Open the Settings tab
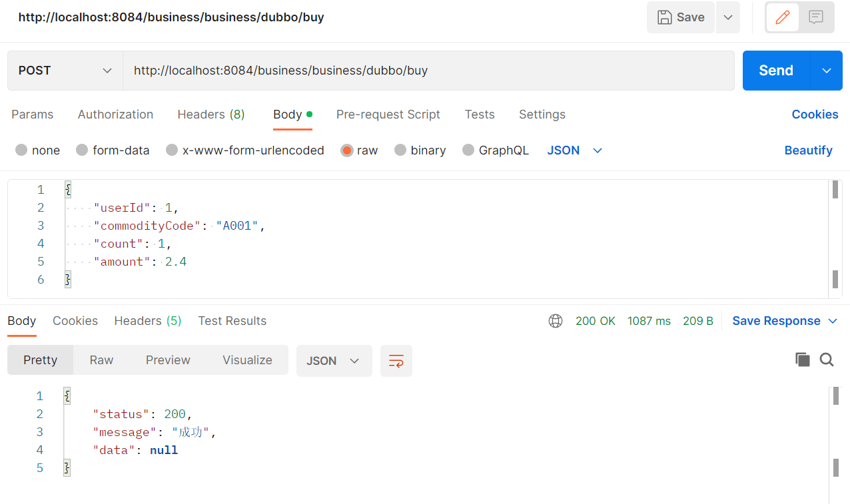This screenshot has width=850, height=504. 542,115
